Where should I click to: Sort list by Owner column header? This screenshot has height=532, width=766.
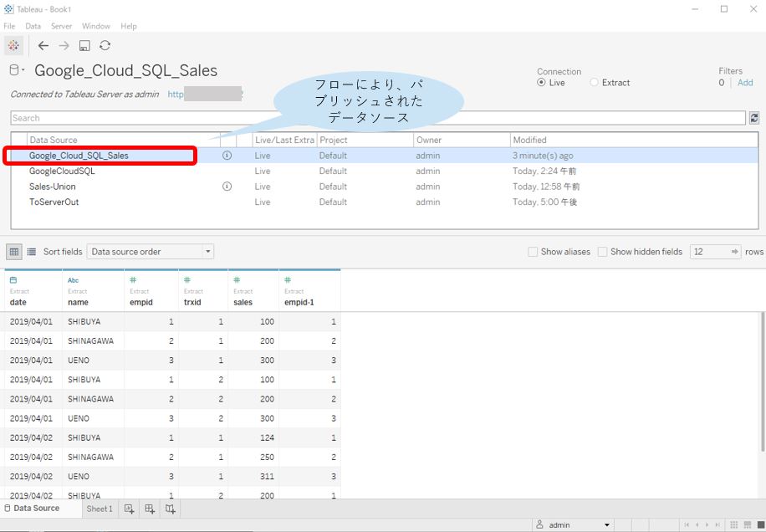coord(462,141)
